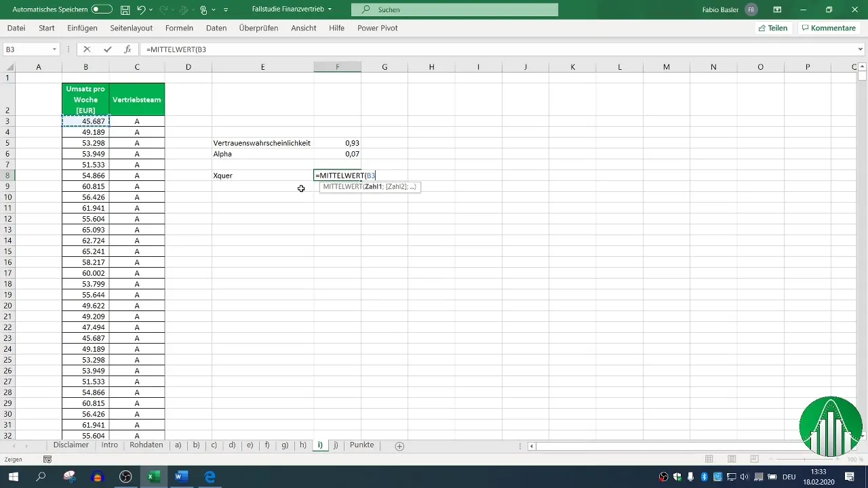The image size is (868, 488).
Task: Click the cell with value 65.093
Action: point(85,230)
